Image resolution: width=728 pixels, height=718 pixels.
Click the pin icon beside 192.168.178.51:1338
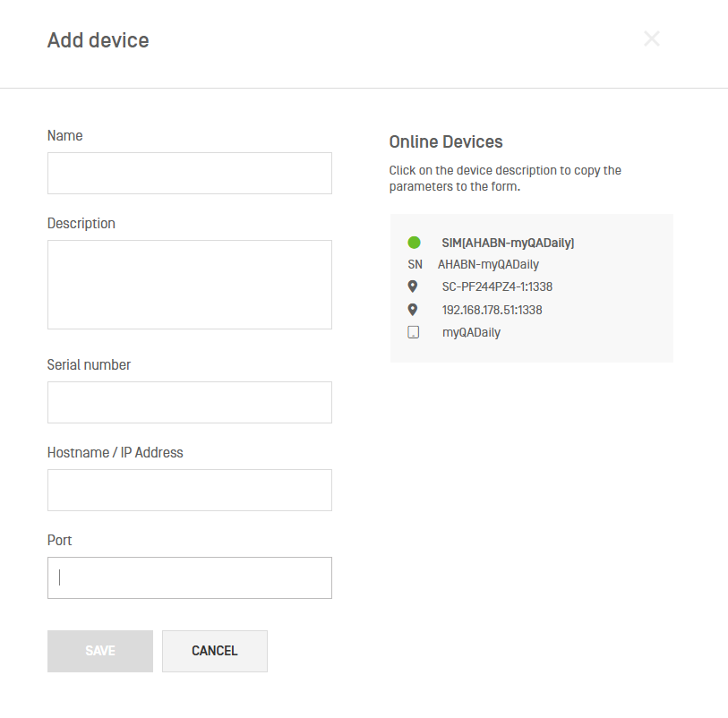click(413, 310)
